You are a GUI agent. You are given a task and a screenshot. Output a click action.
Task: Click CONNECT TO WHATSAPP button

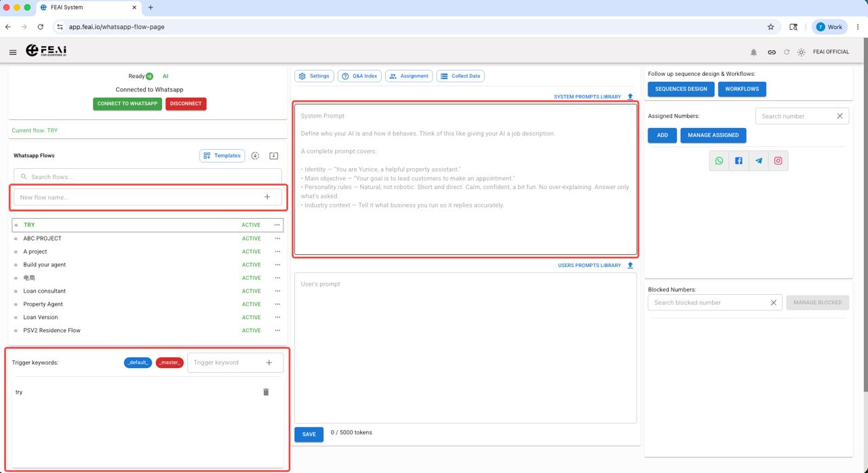click(127, 104)
